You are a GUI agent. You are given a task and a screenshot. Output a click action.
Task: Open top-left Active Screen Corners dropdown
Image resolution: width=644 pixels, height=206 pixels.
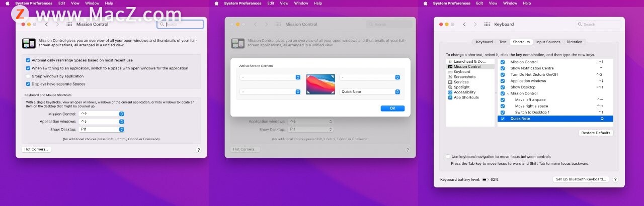[x=270, y=77]
